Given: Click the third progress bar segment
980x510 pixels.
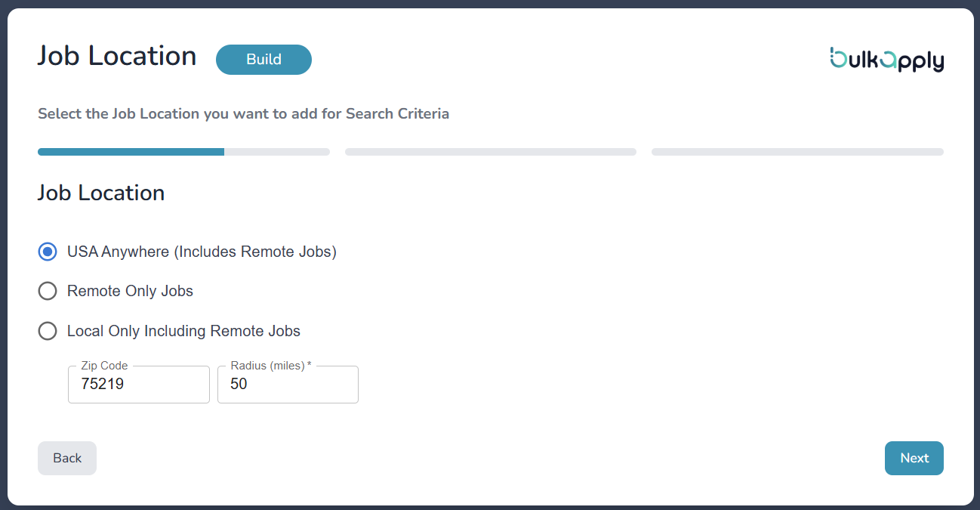Looking at the screenshot, I should (x=797, y=151).
